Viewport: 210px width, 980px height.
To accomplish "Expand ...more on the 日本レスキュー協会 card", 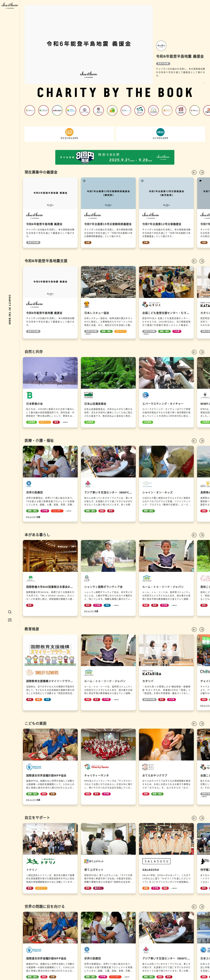I will (x=87, y=334).
